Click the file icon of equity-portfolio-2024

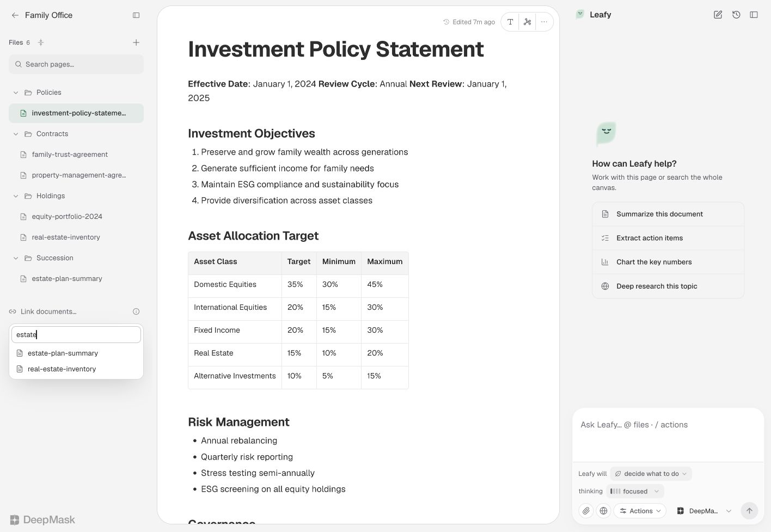pos(23,217)
